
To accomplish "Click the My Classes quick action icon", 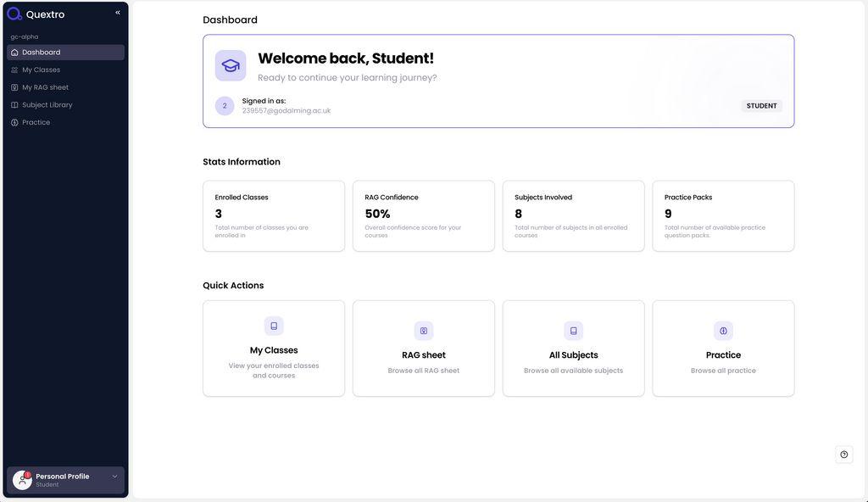I will (x=274, y=326).
